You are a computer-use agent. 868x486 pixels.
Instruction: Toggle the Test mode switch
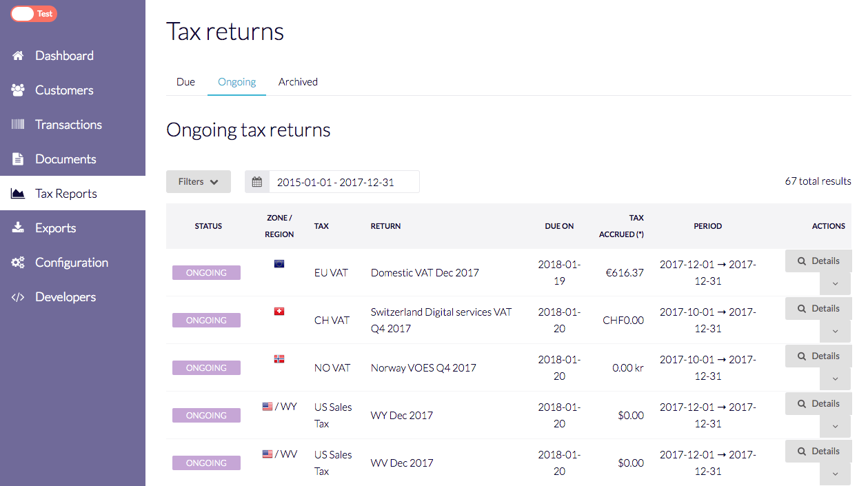pyautogui.click(x=33, y=14)
